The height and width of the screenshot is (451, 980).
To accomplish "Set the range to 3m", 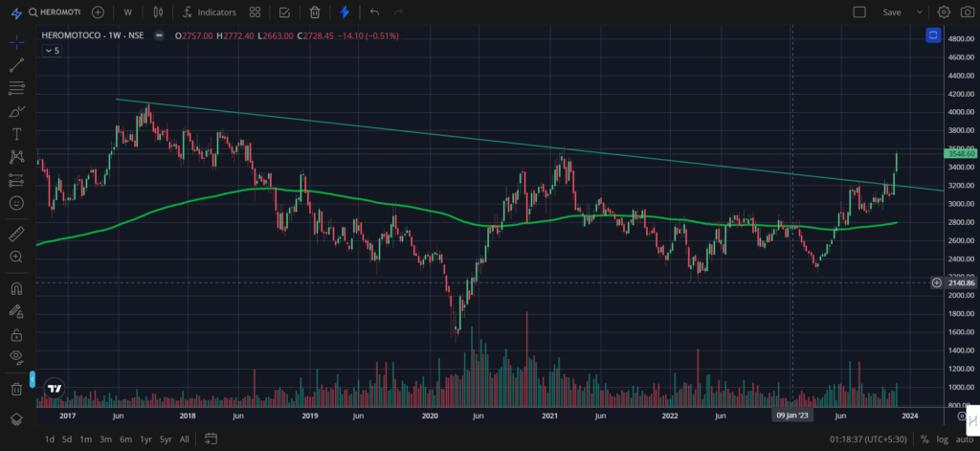I will (x=105, y=440).
